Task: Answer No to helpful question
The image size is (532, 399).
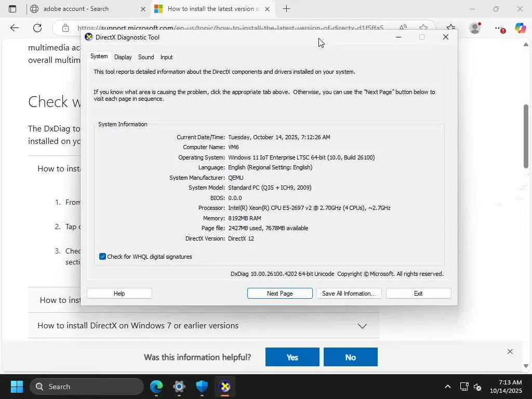Action: [351, 357]
